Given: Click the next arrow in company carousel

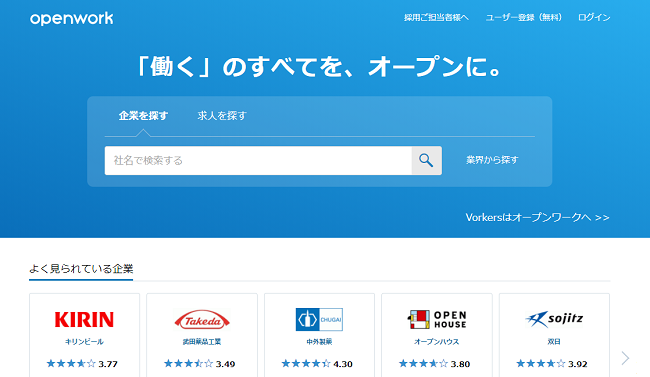Looking at the screenshot, I should (625, 358).
